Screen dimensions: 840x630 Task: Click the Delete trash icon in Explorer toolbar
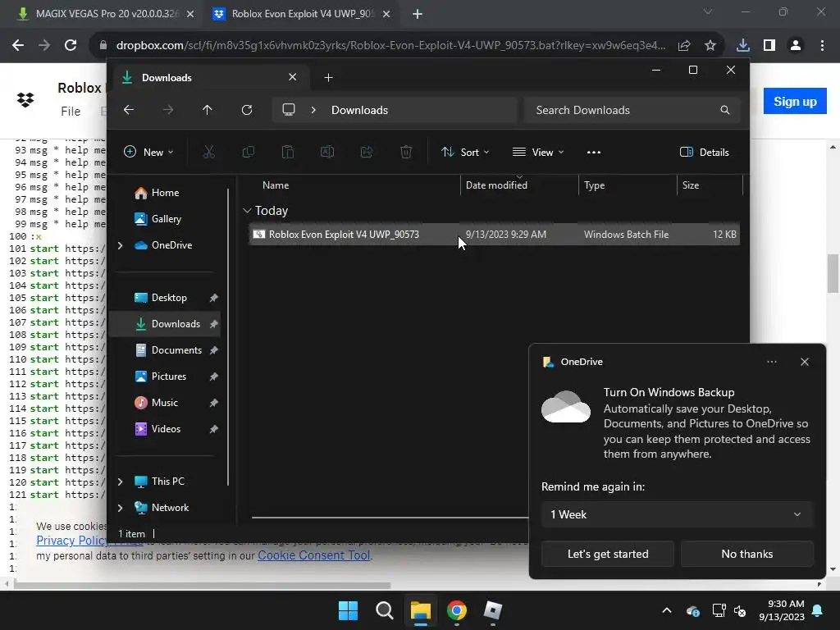406,152
